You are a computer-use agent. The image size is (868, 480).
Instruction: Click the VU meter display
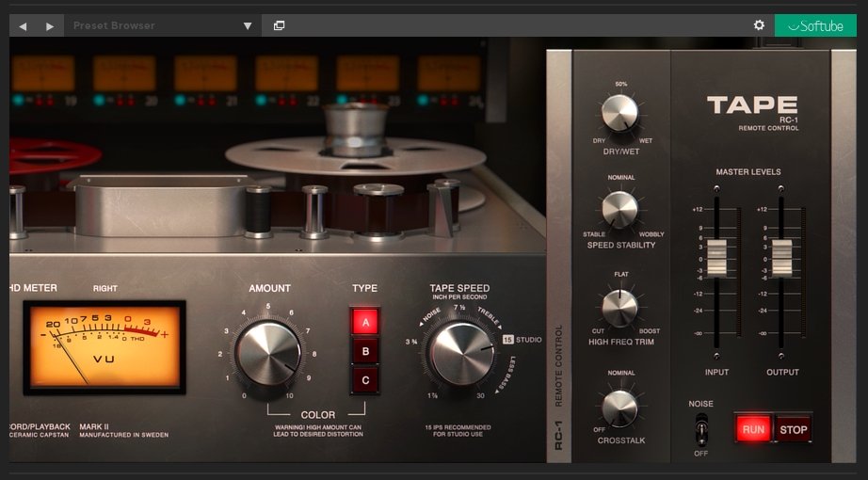point(104,347)
